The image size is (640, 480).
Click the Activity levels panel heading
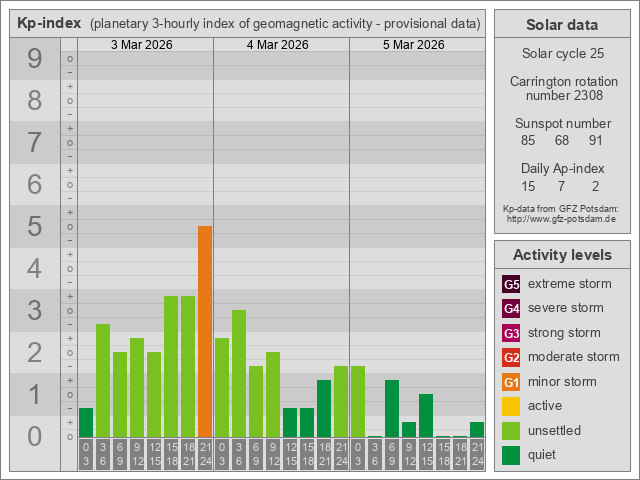(561, 255)
